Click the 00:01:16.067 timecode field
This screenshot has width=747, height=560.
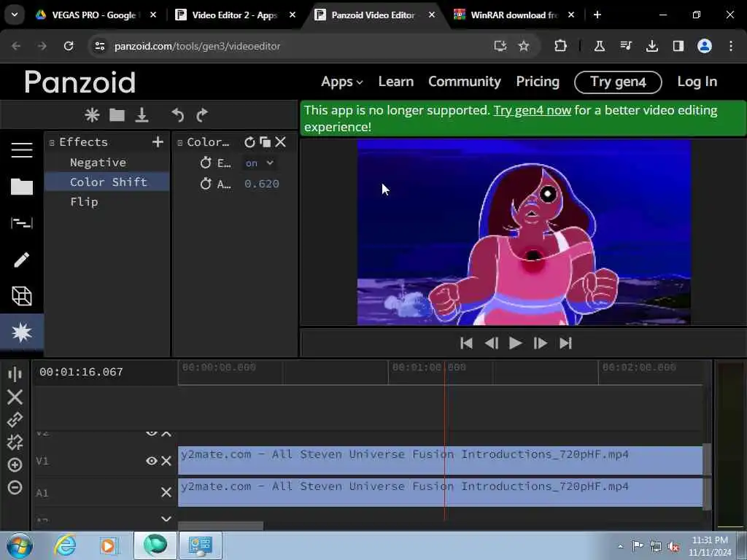(x=81, y=372)
